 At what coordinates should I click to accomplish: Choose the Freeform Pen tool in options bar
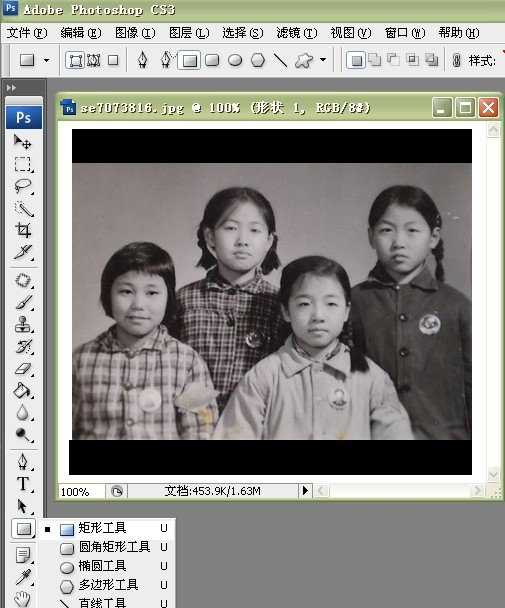167,60
